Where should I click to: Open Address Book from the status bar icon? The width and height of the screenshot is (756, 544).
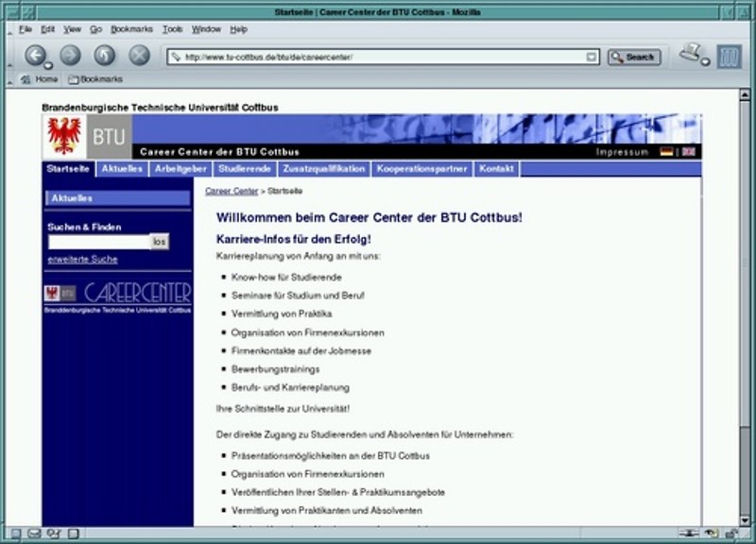(x=74, y=534)
